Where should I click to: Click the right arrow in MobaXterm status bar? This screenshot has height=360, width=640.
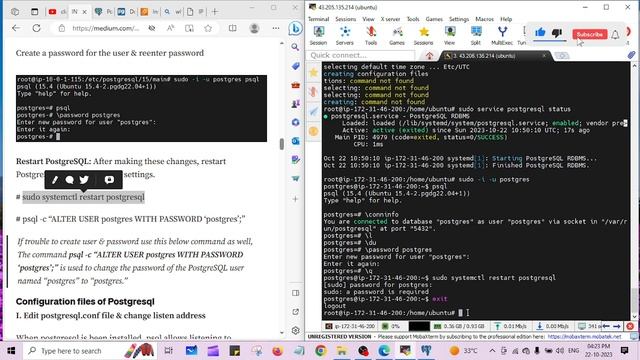tap(617, 326)
